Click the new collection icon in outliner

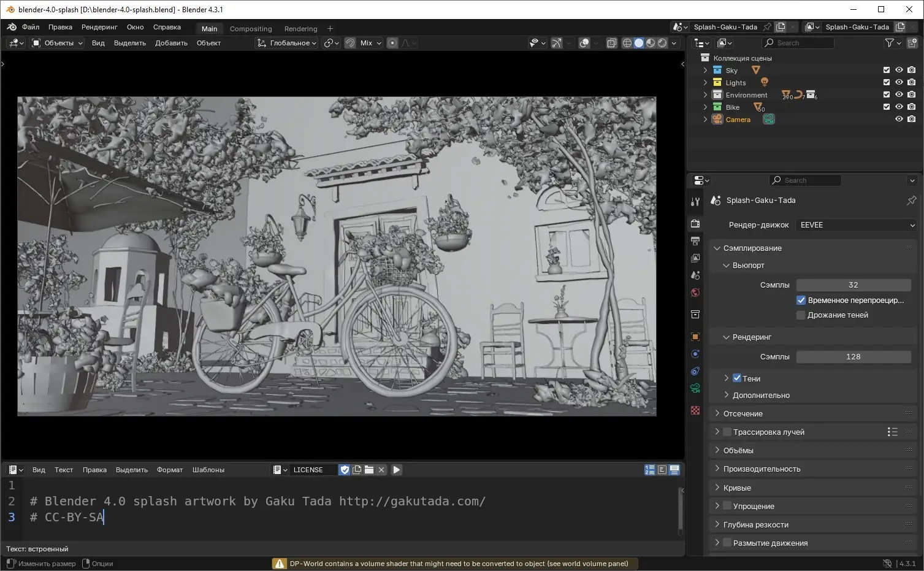(912, 43)
